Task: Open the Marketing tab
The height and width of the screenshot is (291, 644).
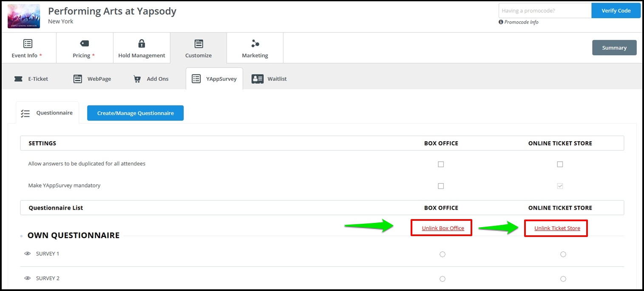Action: coord(255,48)
